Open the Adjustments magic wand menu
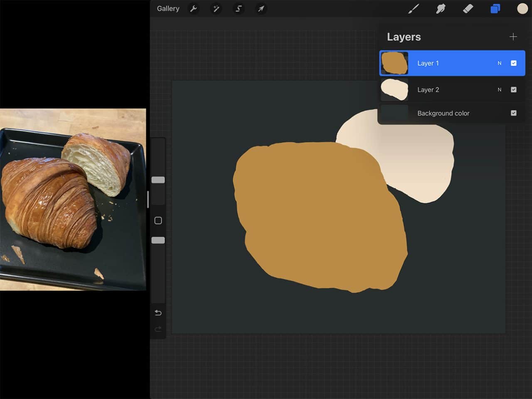The image size is (532, 399). [216, 9]
